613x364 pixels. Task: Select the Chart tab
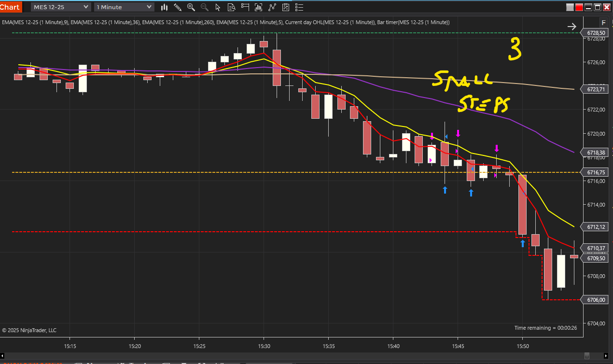pos(11,7)
